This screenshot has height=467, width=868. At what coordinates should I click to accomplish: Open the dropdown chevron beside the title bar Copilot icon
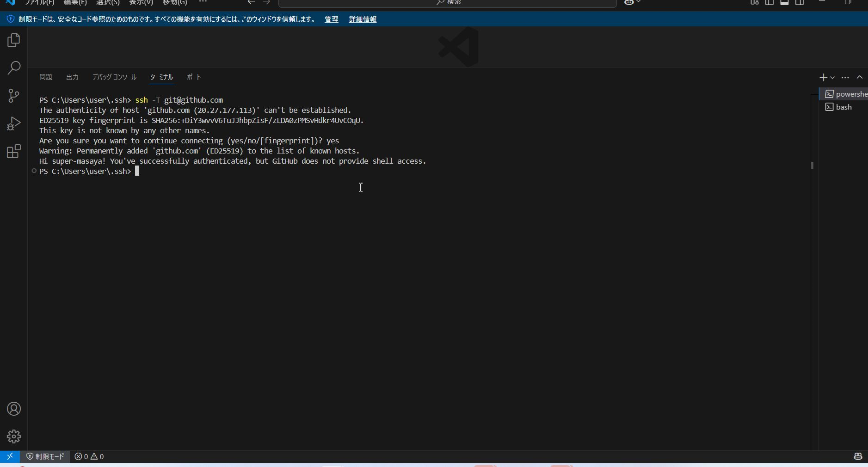click(639, 2)
